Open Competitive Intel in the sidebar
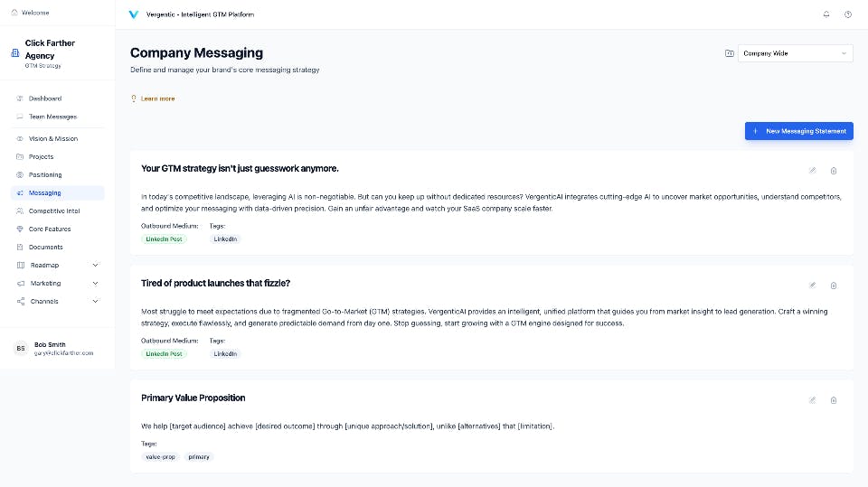The image size is (868, 487). pyautogui.click(x=53, y=211)
